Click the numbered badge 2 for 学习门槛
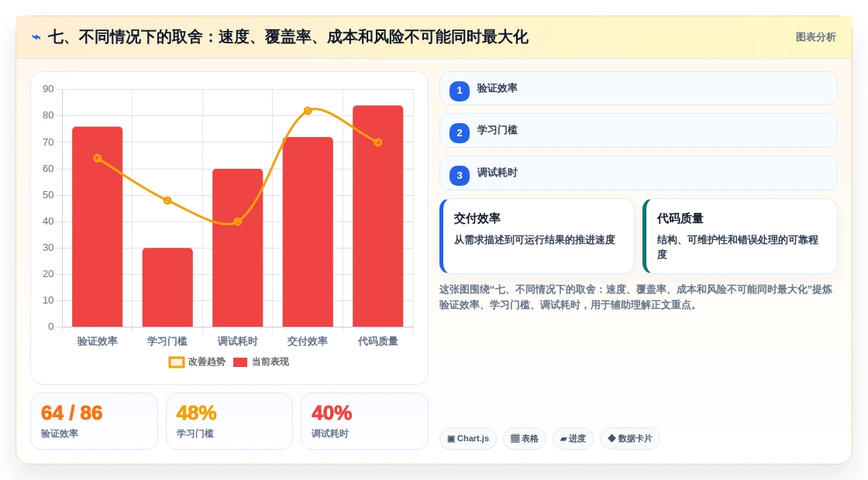The image size is (868, 480). click(460, 132)
